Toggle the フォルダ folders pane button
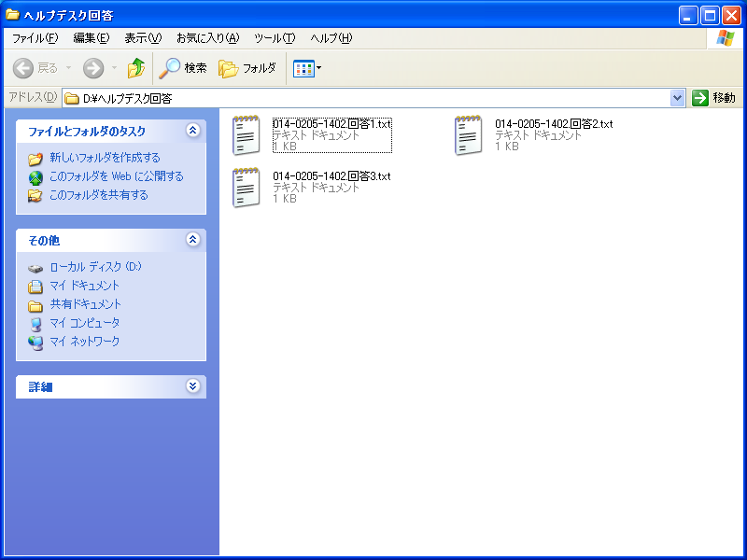This screenshot has height=560, width=747. [247, 68]
